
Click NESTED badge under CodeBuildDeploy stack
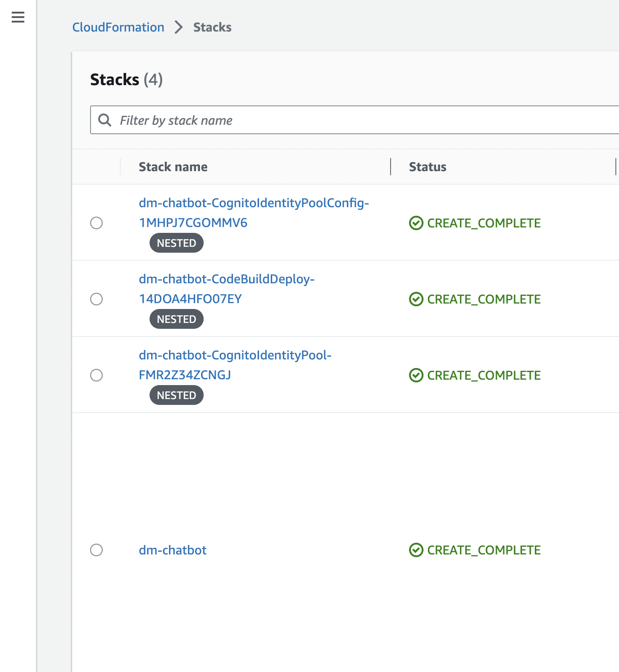tap(177, 319)
